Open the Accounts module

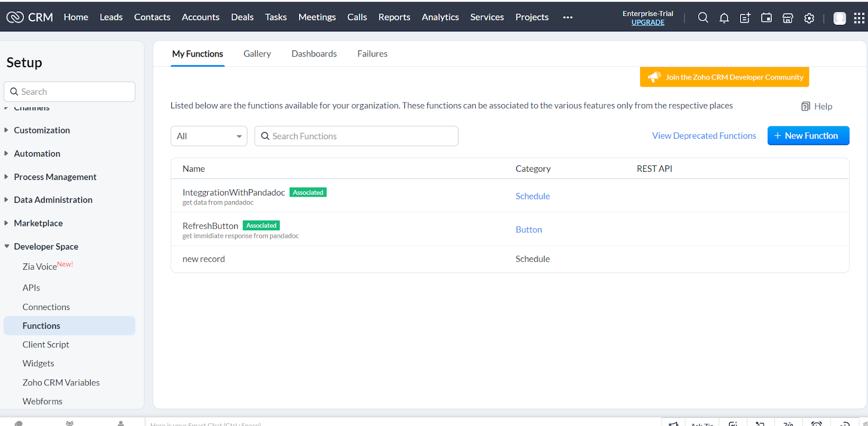[201, 17]
